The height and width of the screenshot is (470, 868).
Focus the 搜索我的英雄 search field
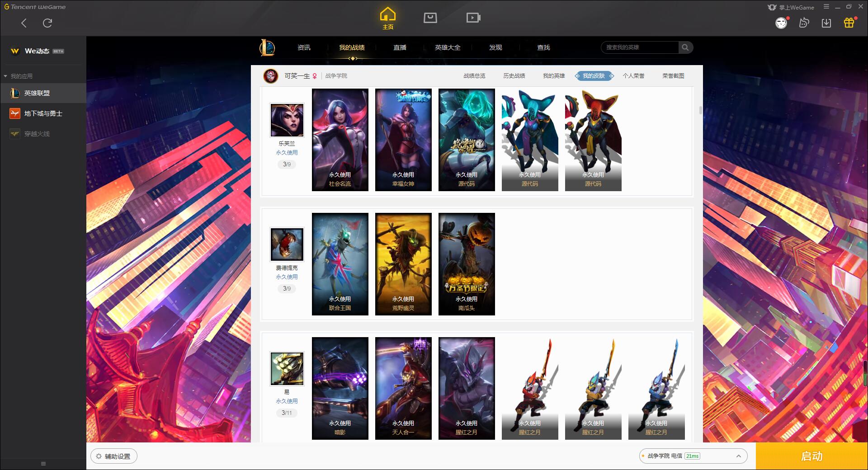(640, 47)
